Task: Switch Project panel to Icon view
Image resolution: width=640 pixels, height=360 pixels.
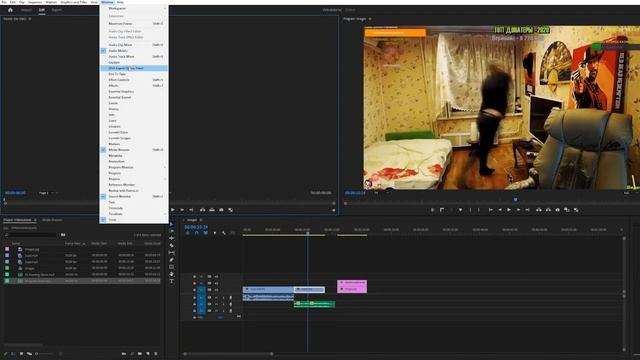Action: pos(21,353)
